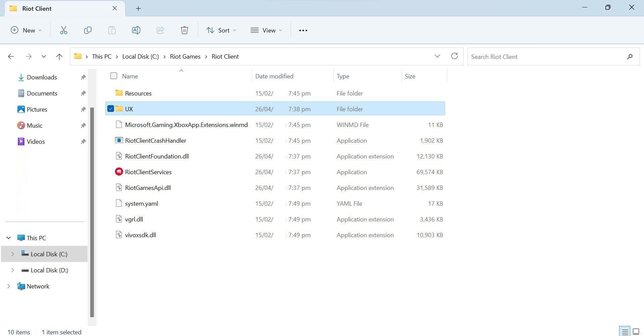This screenshot has height=336, width=644.
Task: Click the search magnifier icon
Action: coord(630,57)
